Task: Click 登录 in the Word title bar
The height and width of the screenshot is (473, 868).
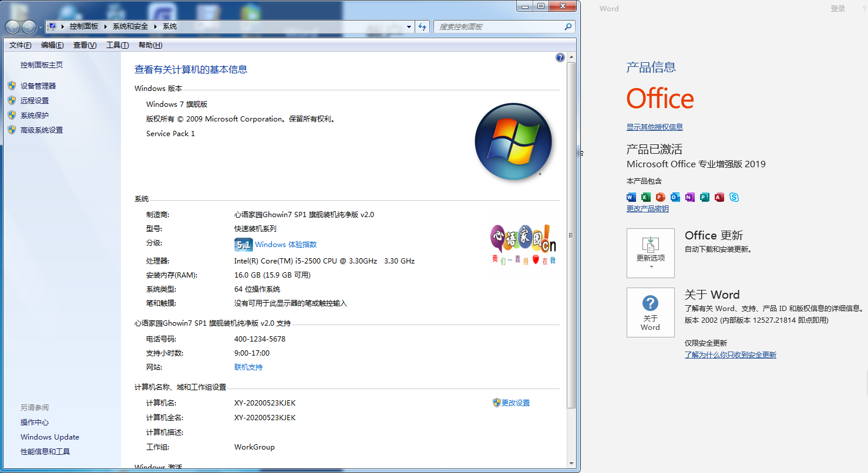Action: point(838,9)
